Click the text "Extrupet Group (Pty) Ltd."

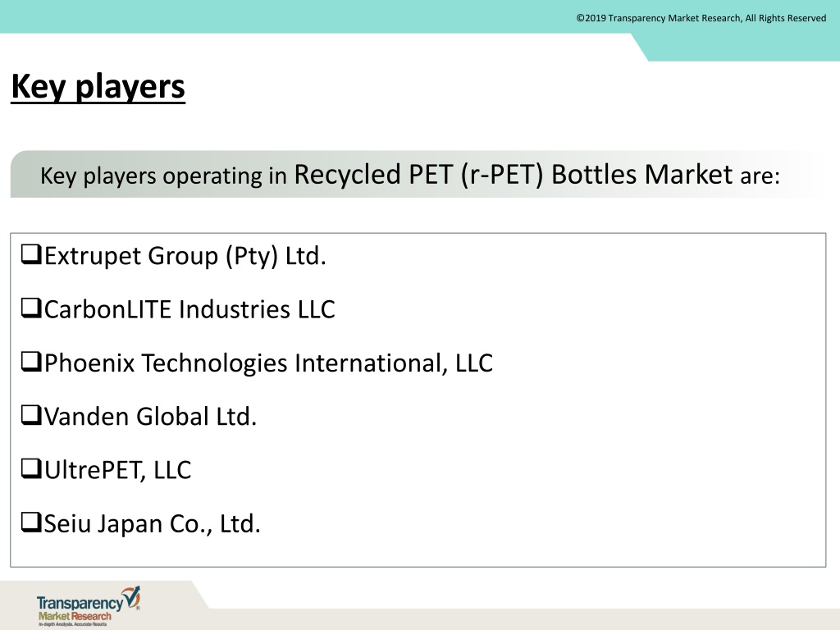185,256
